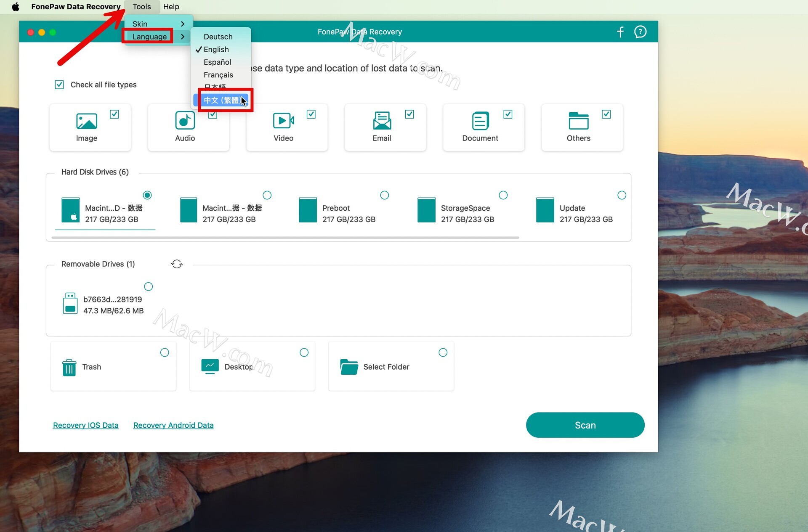Choose Deutsch from language list
The image size is (808, 532).
click(218, 37)
